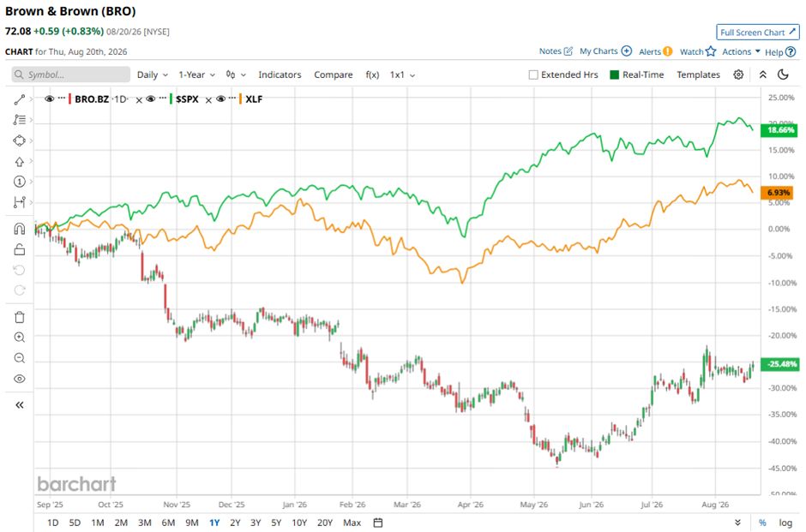This screenshot has width=806, height=532.
Task: Select the trend line drawing tool
Action: [x=20, y=99]
